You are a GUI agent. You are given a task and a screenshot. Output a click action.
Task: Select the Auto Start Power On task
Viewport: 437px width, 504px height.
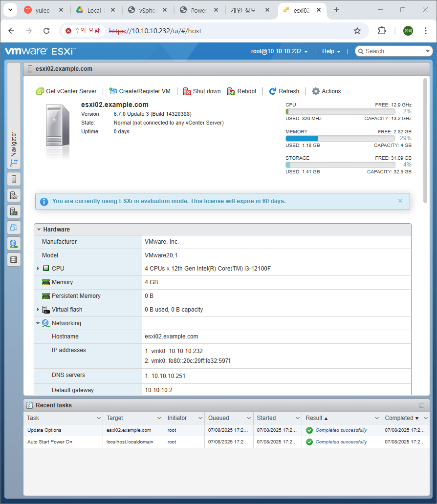pyautogui.click(x=226, y=441)
